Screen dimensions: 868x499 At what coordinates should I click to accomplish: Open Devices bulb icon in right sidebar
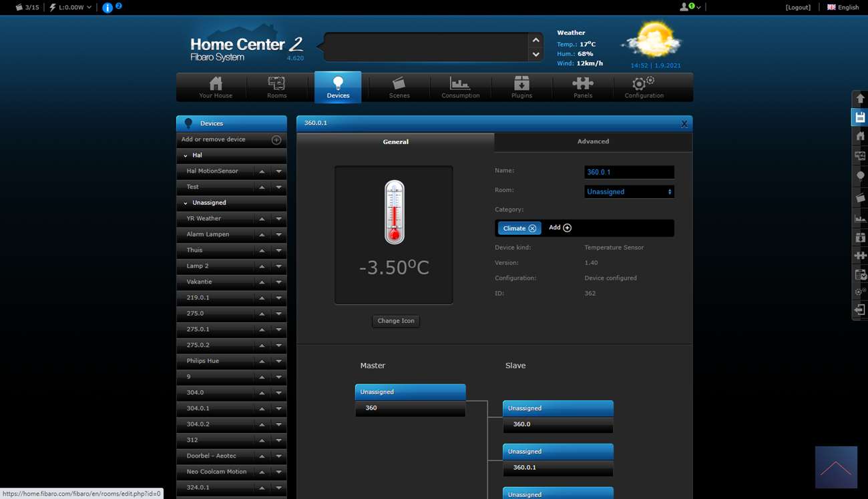[860, 177]
